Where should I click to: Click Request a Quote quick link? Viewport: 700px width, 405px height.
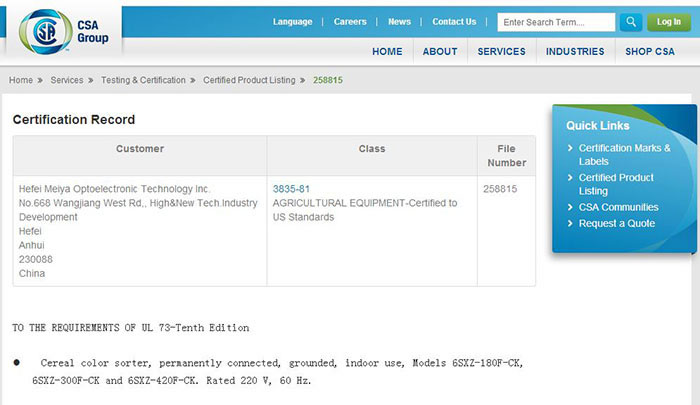616,223
